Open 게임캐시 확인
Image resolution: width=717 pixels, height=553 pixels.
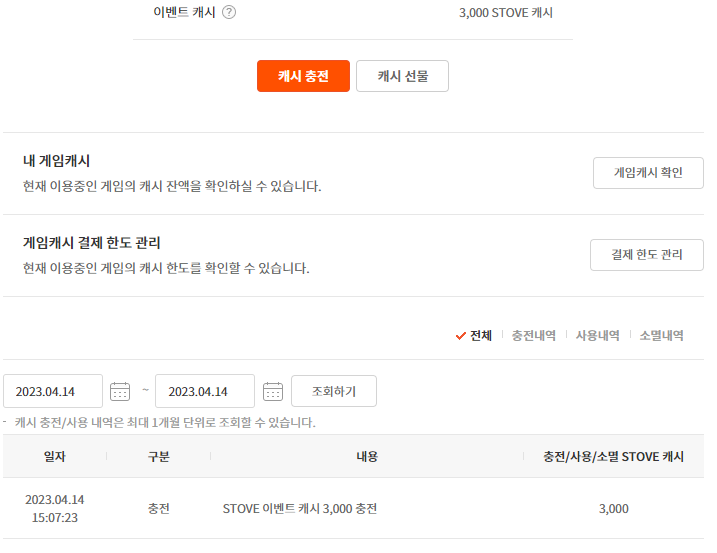(648, 173)
